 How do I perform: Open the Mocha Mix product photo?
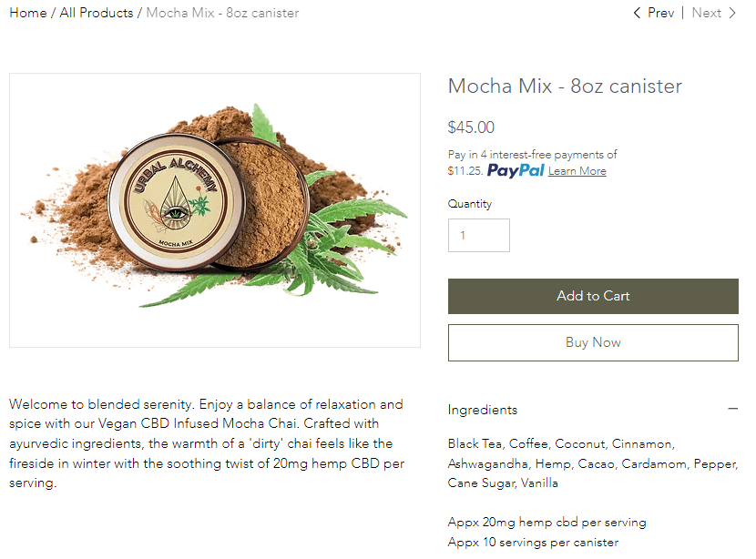pyautogui.click(x=215, y=210)
